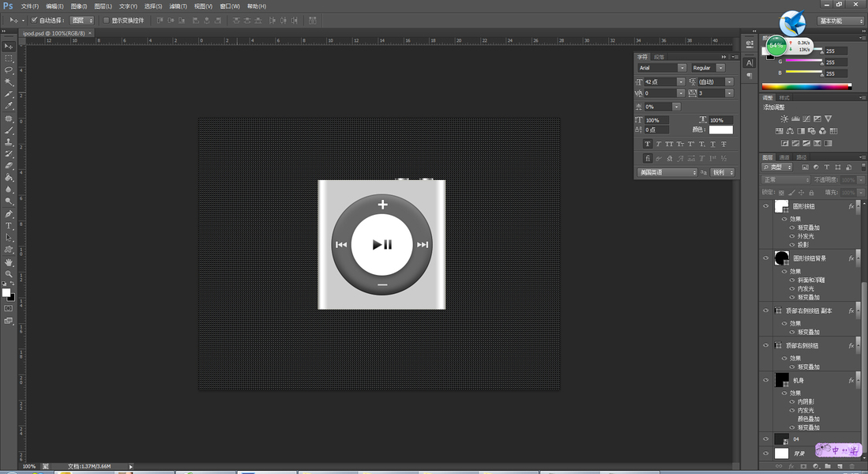Open the 文件(F) menu
Viewport: 868px width, 474px height.
click(x=30, y=6)
